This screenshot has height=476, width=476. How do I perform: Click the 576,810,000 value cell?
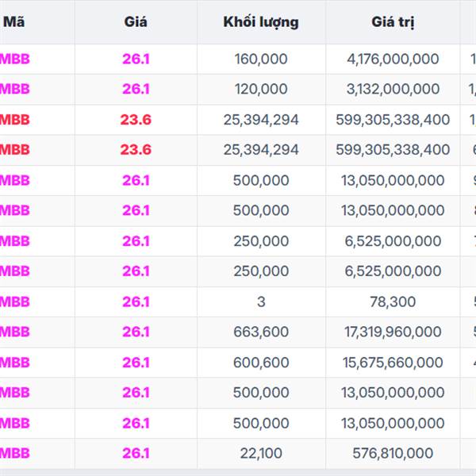393,453
